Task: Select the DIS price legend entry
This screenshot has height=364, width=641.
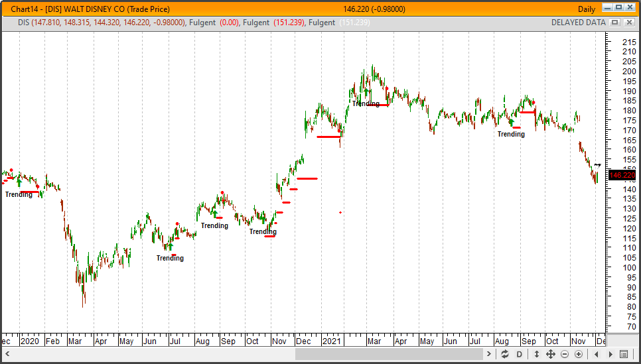Action: click(x=102, y=23)
